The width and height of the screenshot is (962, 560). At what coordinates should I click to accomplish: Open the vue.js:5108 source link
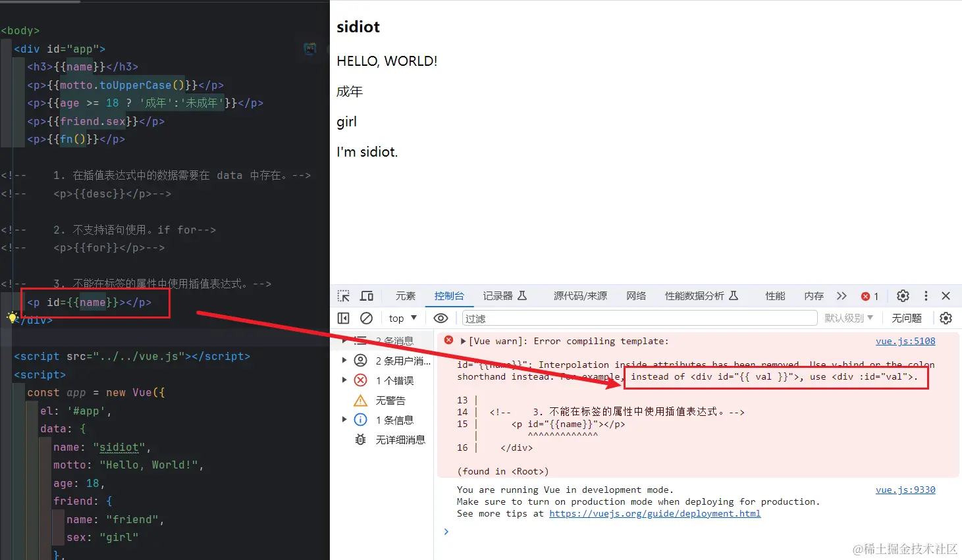(905, 341)
